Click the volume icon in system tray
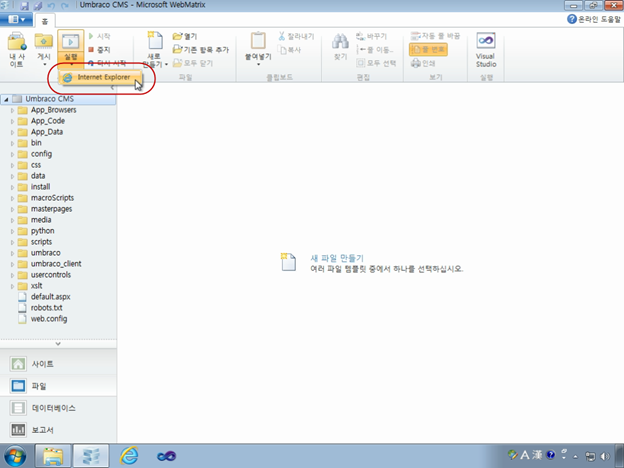 (x=605, y=456)
